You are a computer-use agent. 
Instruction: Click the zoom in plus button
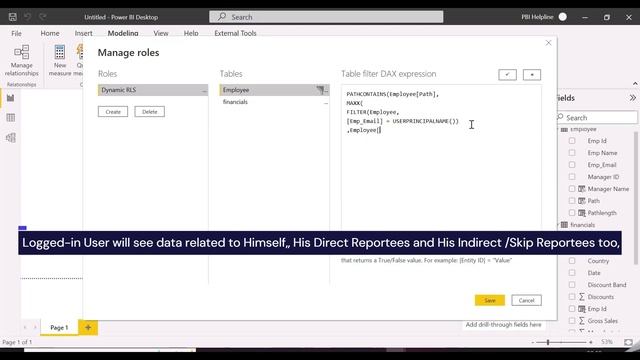pos(591,342)
